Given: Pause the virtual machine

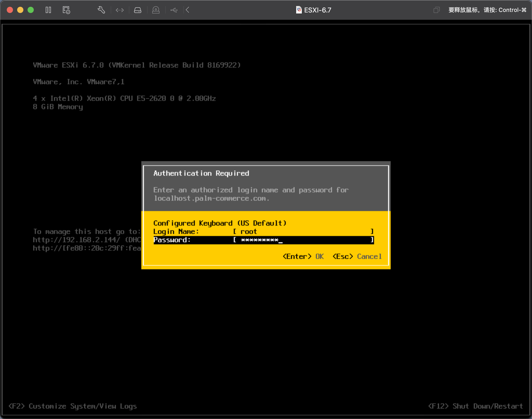Looking at the screenshot, I should point(48,10).
